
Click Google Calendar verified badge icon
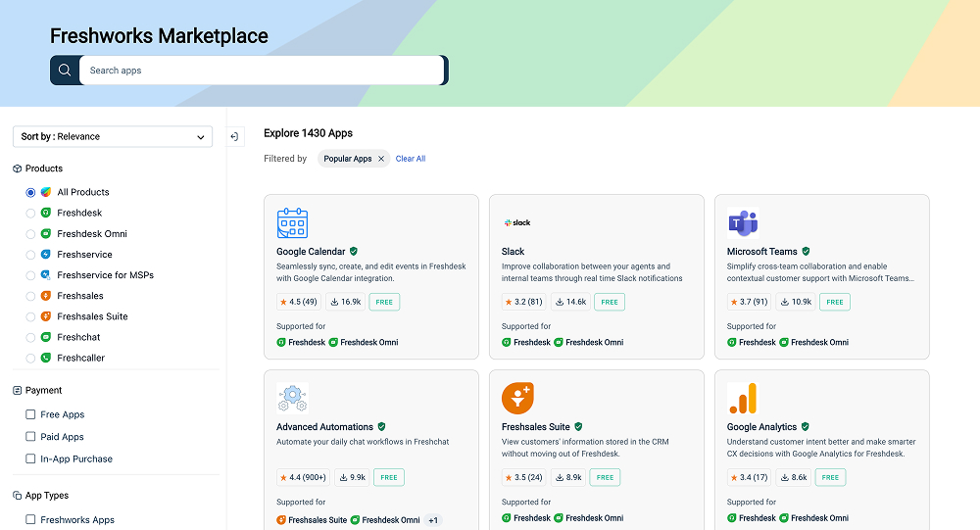pyautogui.click(x=354, y=251)
